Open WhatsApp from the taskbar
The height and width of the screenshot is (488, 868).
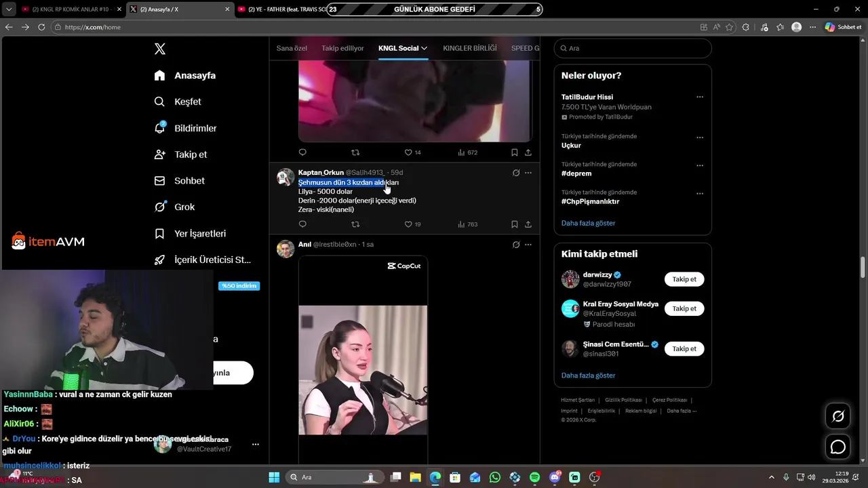tap(495, 477)
